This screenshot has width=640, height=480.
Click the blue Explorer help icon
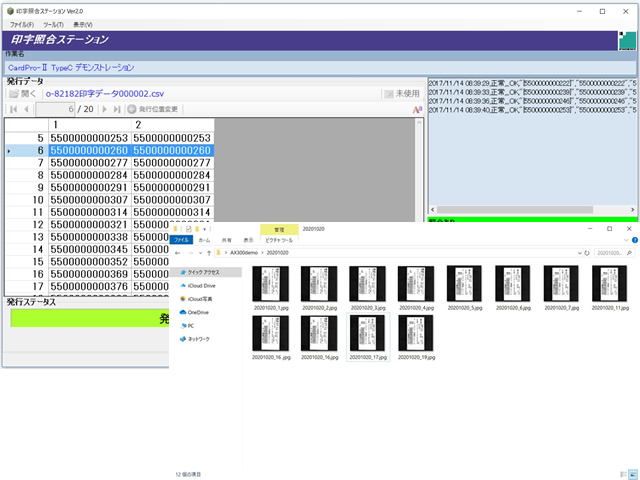pos(635,240)
